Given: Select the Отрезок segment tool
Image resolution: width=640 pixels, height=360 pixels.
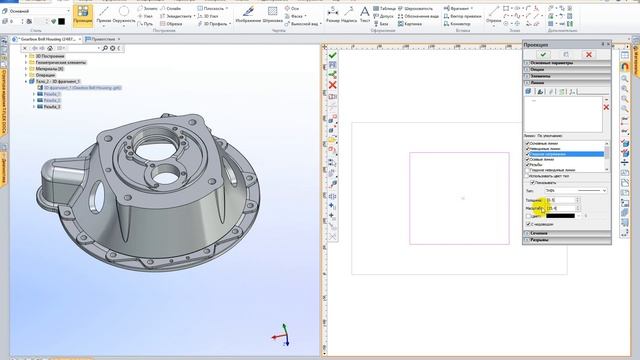Looking at the screenshot, I should point(493,15).
